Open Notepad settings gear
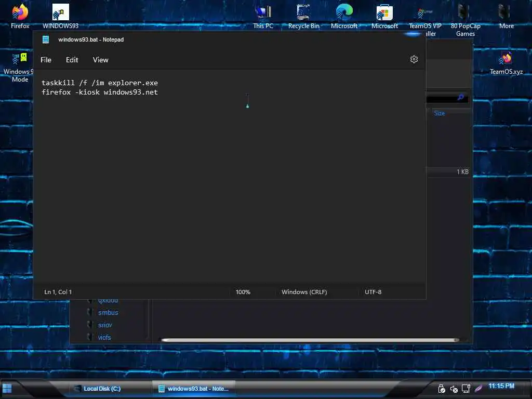The height and width of the screenshot is (399, 532). (414, 59)
